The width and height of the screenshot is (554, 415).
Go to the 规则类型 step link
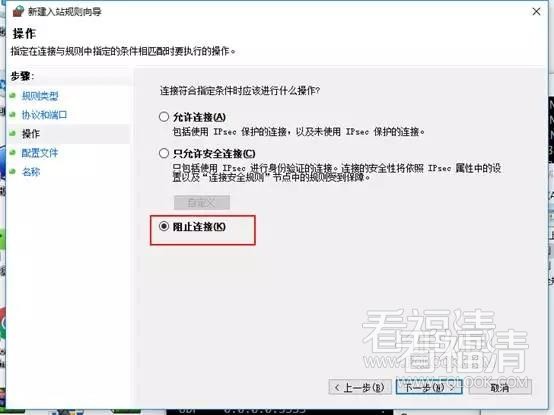coord(40,96)
